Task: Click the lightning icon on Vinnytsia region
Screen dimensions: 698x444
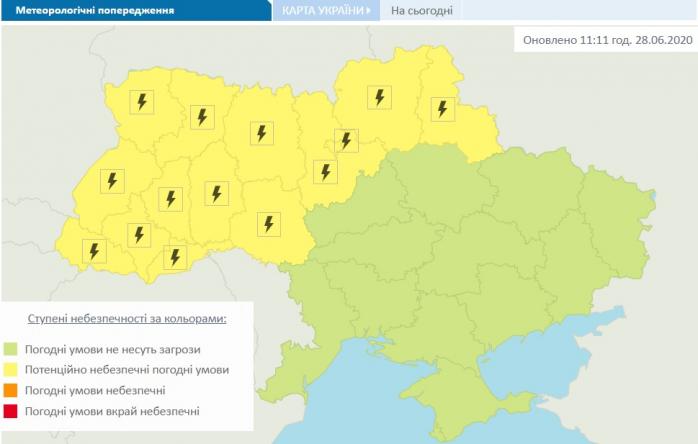Action: 267,224
